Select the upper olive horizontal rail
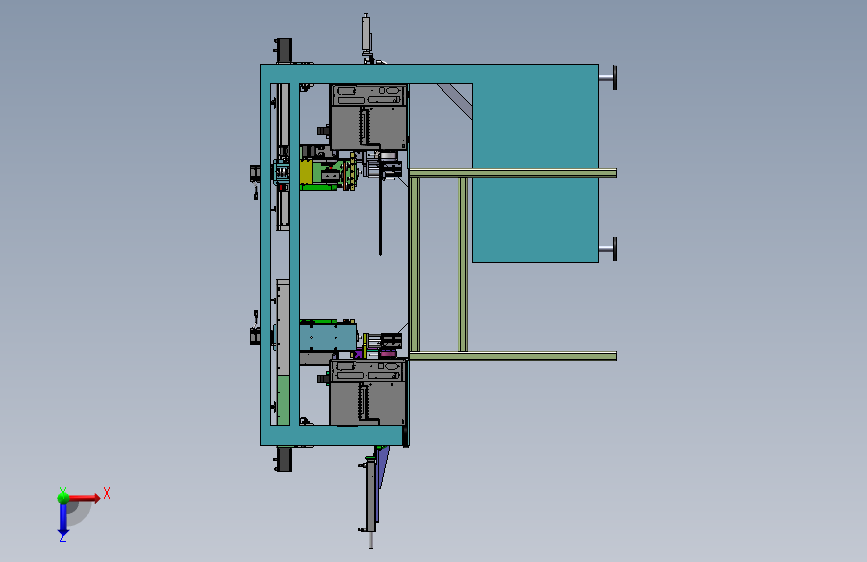Screen dimensions: 867x562 [513, 173]
